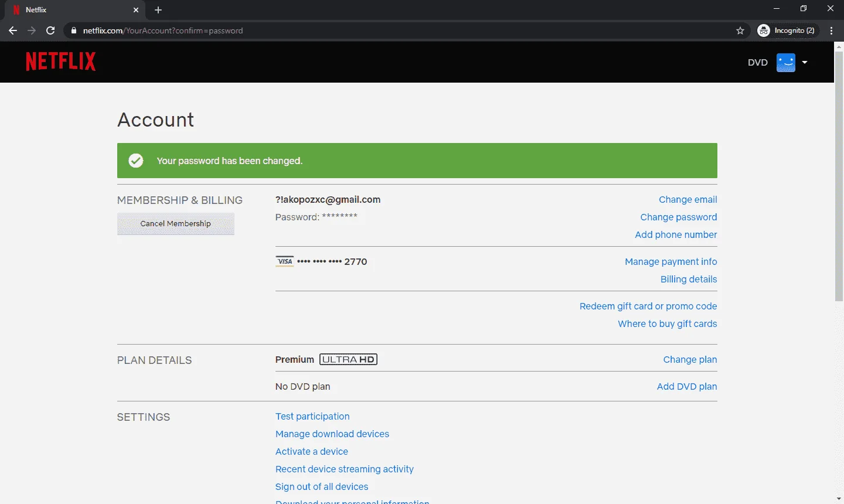Close the Netflix browser tab
844x504 pixels.
pyautogui.click(x=136, y=10)
